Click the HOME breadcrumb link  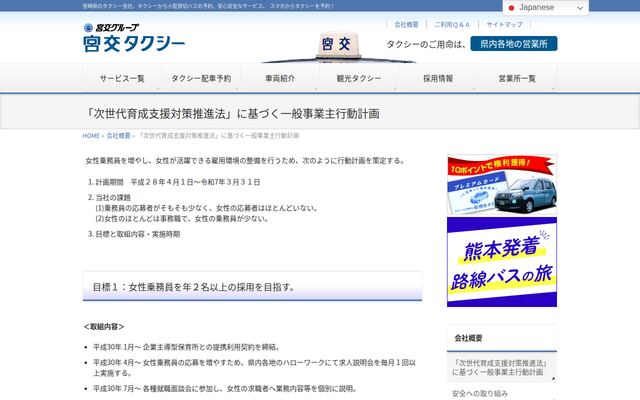pos(91,136)
